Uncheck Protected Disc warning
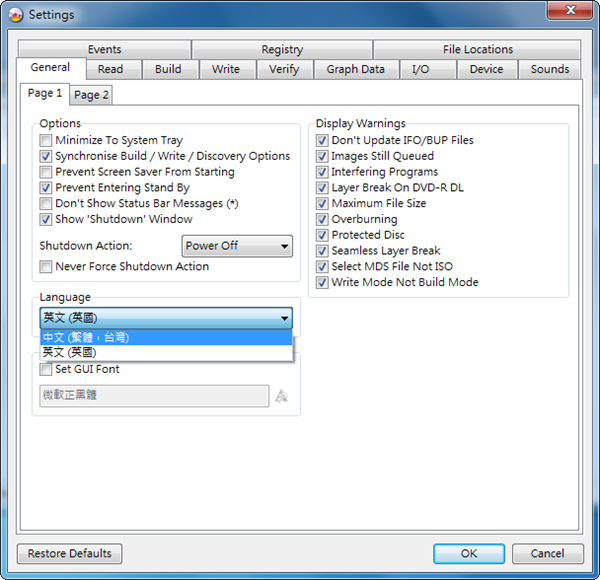Image resolution: width=600 pixels, height=580 pixels. (x=322, y=235)
